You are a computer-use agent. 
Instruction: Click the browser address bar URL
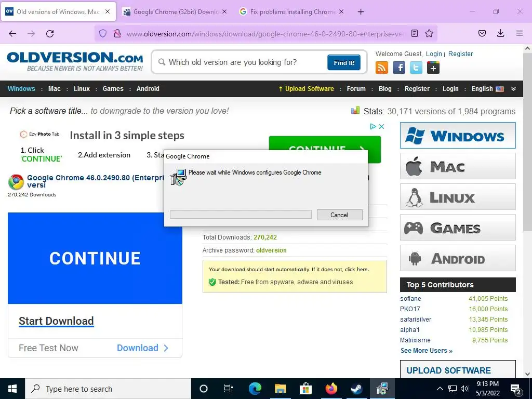[x=265, y=34]
